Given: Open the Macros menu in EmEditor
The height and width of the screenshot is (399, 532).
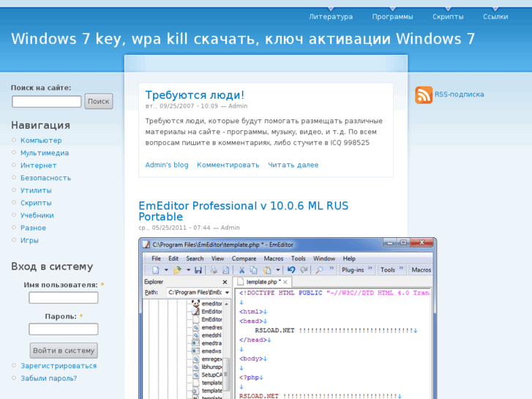Looking at the screenshot, I should (x=273, y=258).
